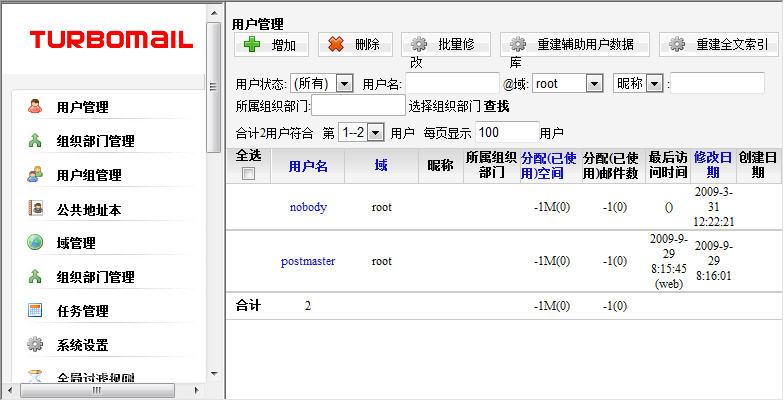Click the sidebar horizontal scrollbar thumb
The width and height of the screenshot is (784, 401).
[x=98, y=390]
